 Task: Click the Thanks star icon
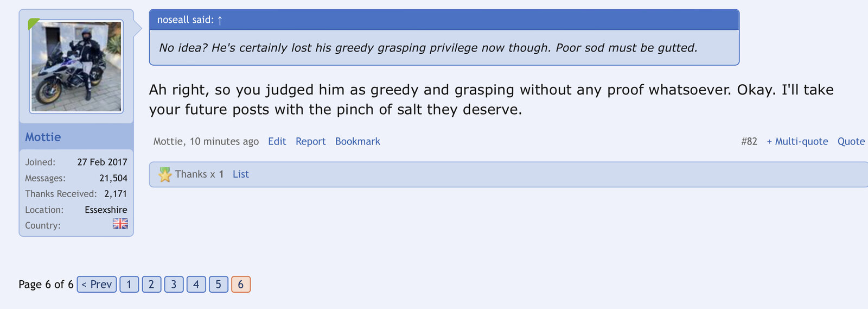pyautogui.click(x=165, y=174)
